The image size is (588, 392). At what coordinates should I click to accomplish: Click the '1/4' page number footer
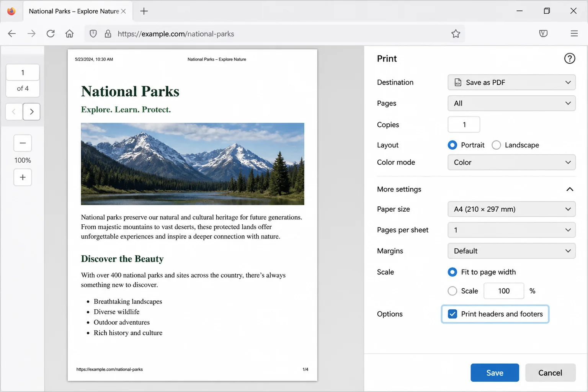tap(305, 369)
